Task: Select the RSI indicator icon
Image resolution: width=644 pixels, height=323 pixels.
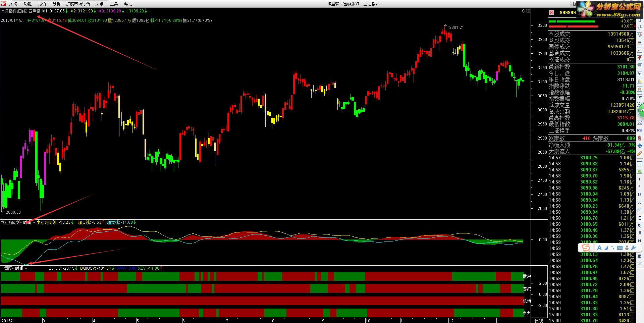Action: click(640, 130)
